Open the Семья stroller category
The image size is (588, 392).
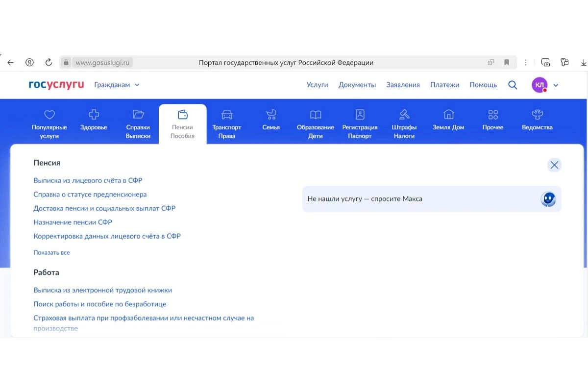point(271,120)
